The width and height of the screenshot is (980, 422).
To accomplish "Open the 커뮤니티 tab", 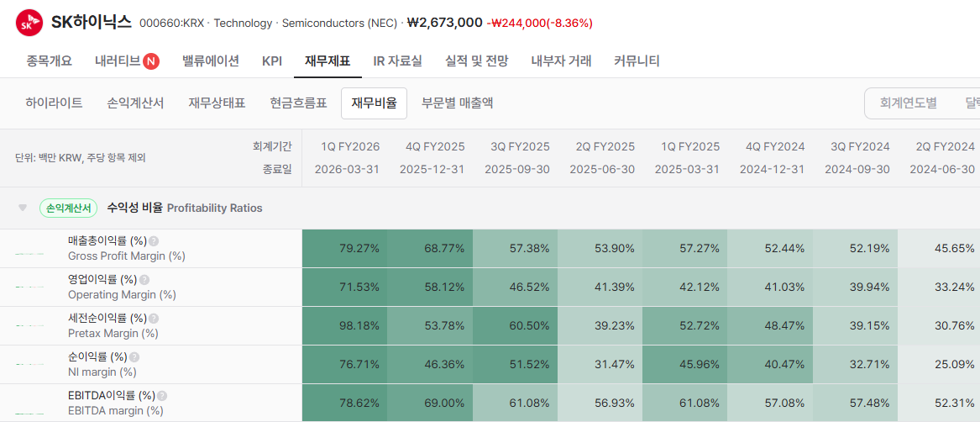I will (637, 61).
